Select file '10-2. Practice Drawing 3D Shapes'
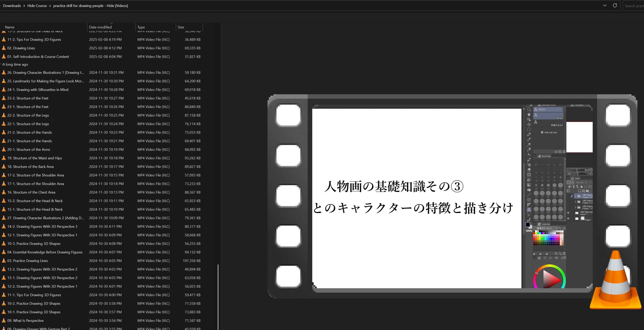644x330 pixels. (34, 303)
